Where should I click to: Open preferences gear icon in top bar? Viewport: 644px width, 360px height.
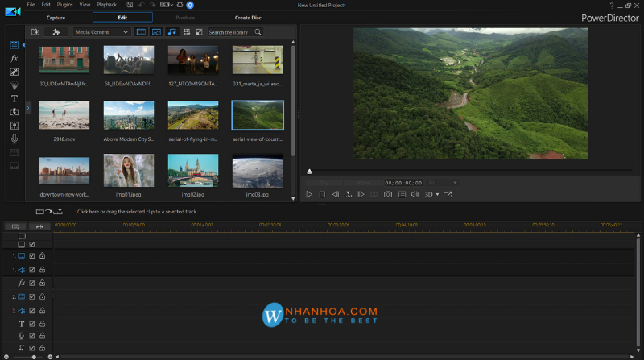pos(180,5)
